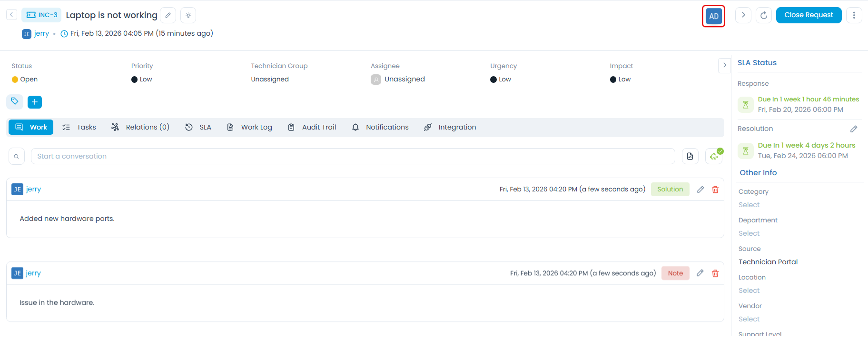Viewport: 868px width, 340px height.
Task: Click the Start a conversation field
Action: 353,156
